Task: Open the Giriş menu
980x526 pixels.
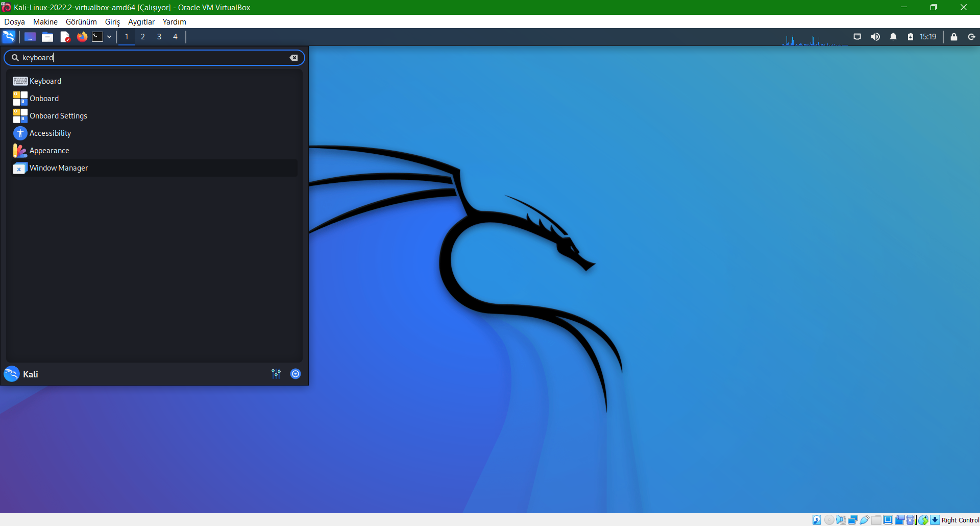Action: (x=112, y=22)
